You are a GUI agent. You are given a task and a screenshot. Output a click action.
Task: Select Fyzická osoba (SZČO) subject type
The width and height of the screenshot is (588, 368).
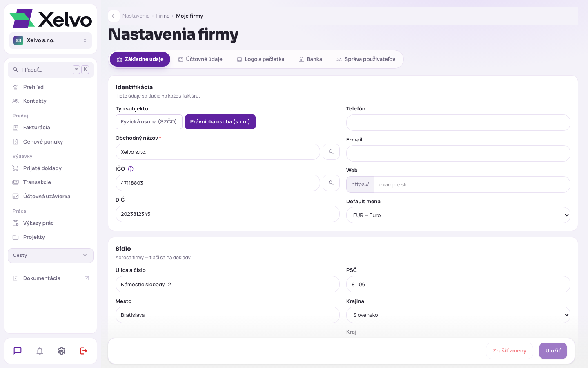point(149,122)
